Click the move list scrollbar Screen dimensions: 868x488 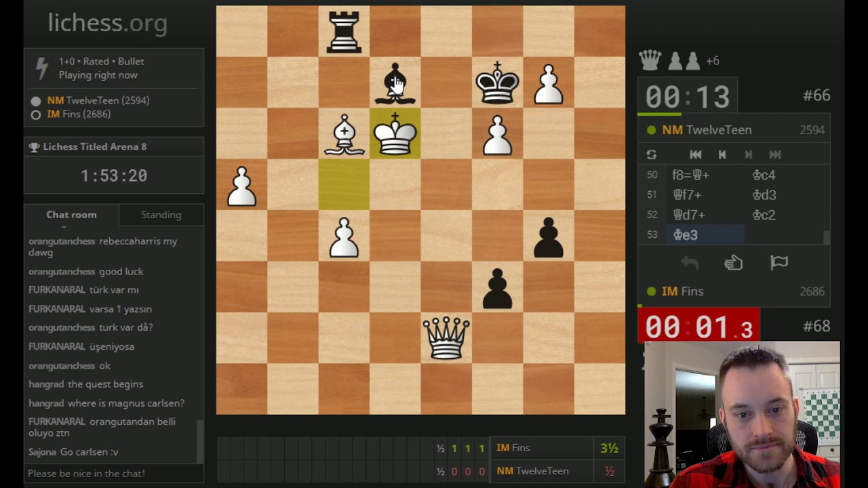pos(827,237)
